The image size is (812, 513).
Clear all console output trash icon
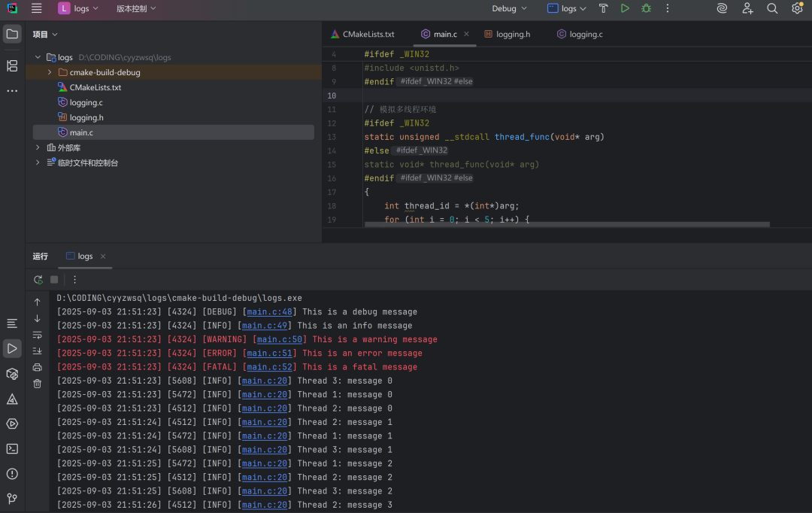(x=38, y=384)
